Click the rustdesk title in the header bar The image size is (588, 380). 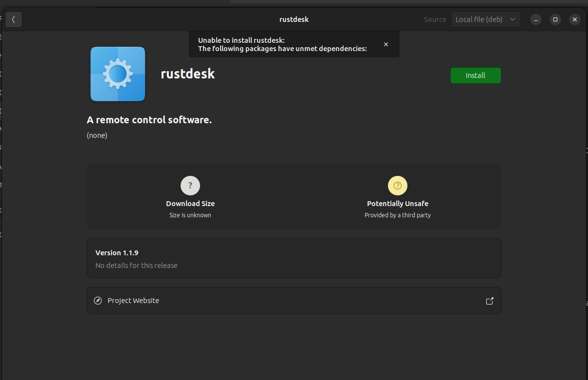(x=294, y=19)
